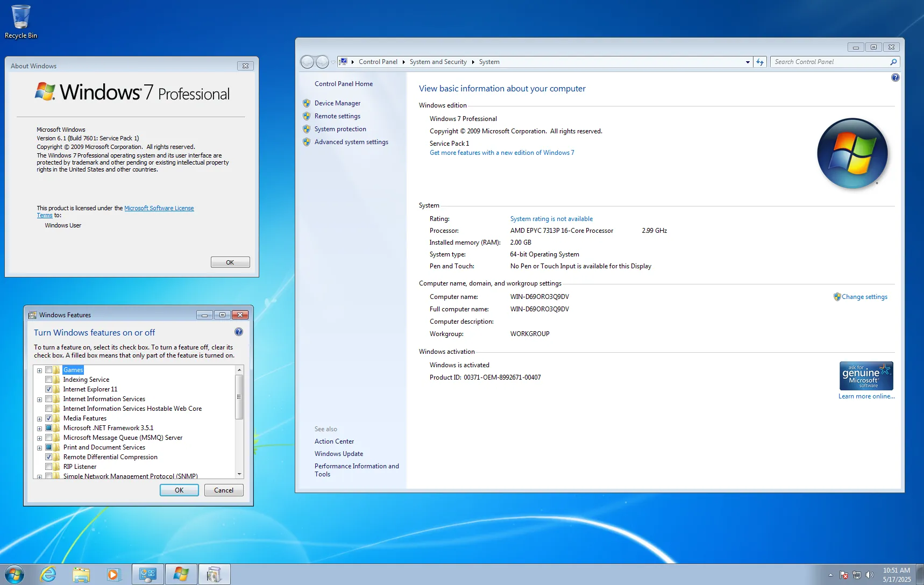Click the System window help icon

click(895, 77)
